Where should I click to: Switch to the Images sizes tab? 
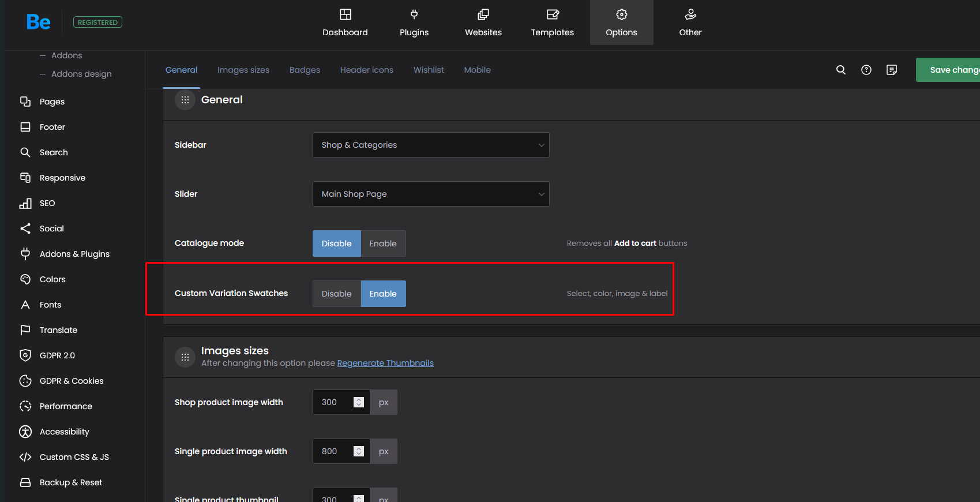(243, 70)
